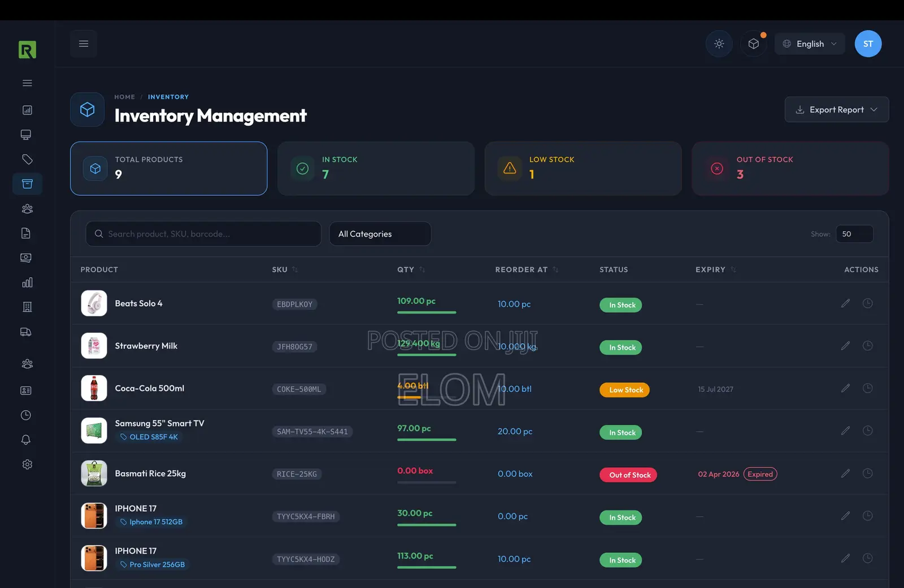
Task: Click SKU code TYYC5KX4-FBRH
Action: coord(306,516)
